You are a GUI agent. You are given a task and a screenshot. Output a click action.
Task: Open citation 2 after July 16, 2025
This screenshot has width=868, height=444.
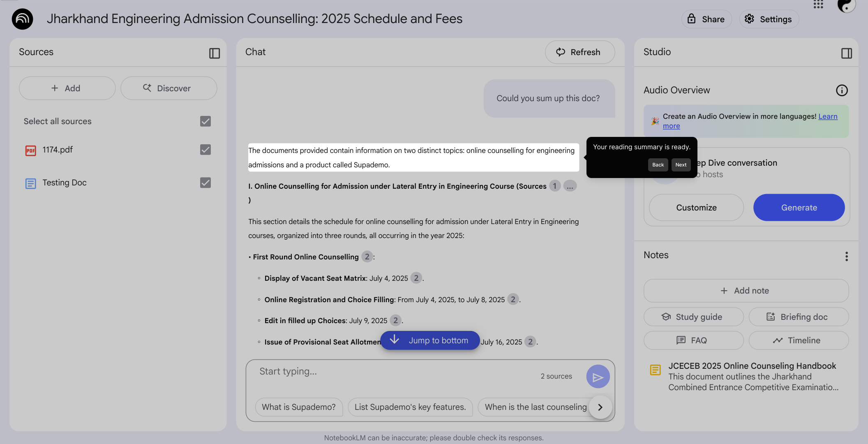(x=531, y=342)
